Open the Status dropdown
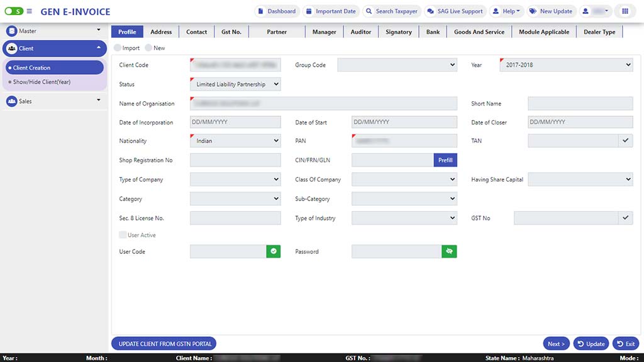 click(x=235, y=84)
